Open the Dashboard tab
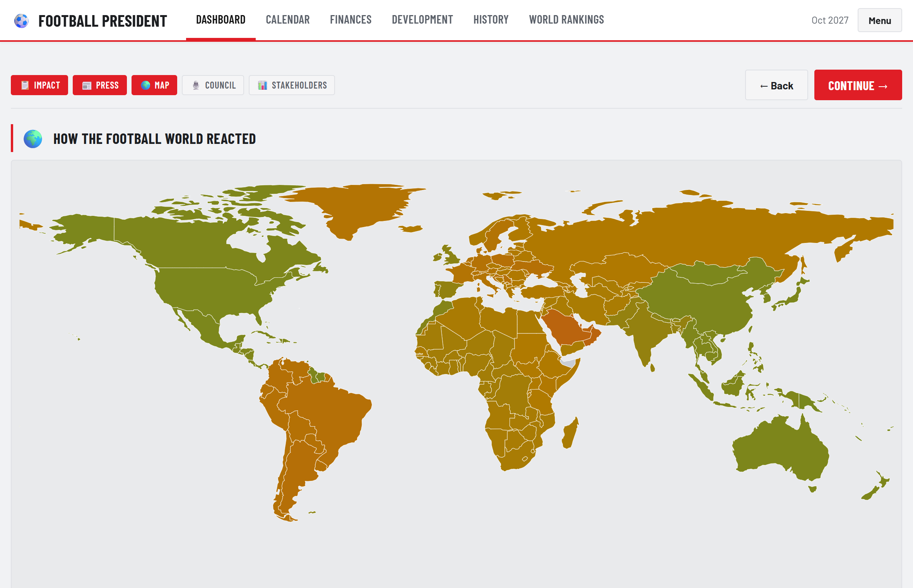913x588 pixels. [221, 20]
